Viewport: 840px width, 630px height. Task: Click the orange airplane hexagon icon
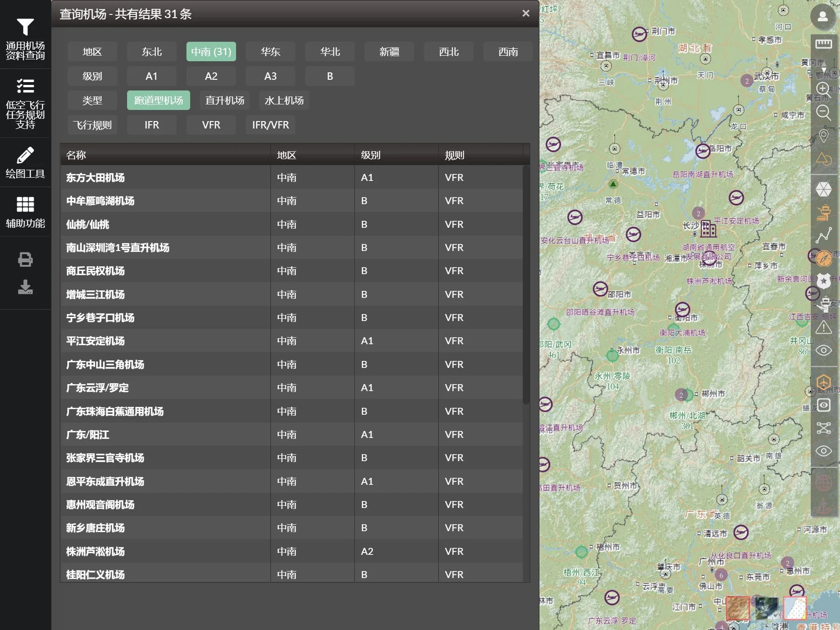pos(824,383)
